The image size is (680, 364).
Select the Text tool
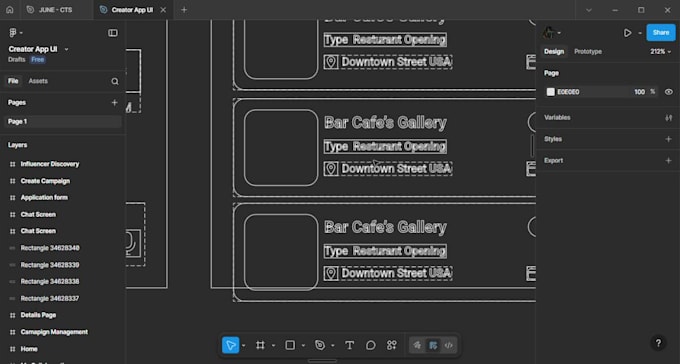tap(350, 345)
